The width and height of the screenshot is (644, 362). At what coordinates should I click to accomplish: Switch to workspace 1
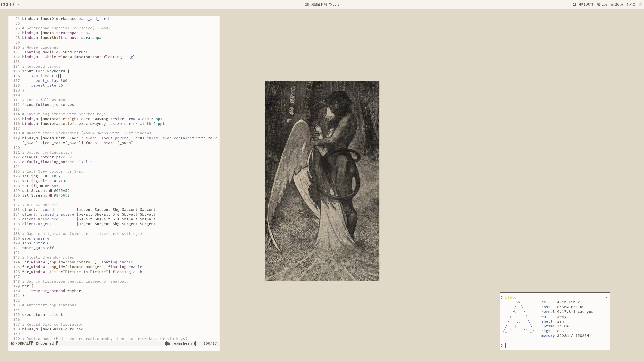(1, 5)
